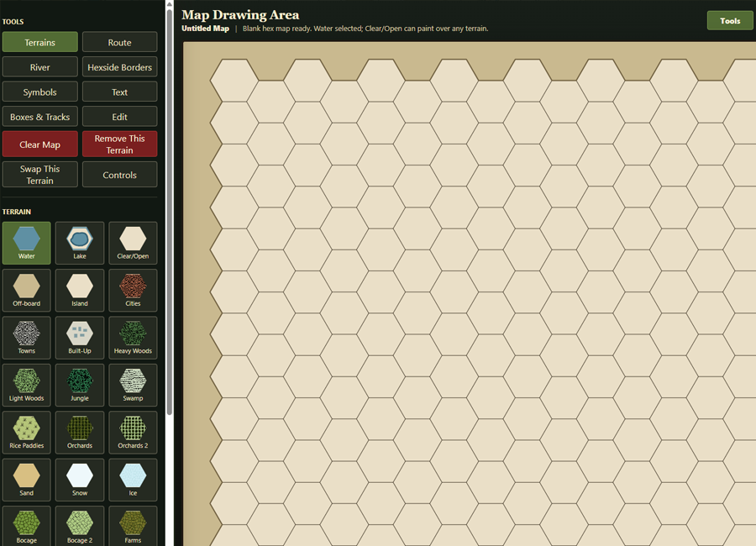Choose the Ice terrain

pos(133,479)
